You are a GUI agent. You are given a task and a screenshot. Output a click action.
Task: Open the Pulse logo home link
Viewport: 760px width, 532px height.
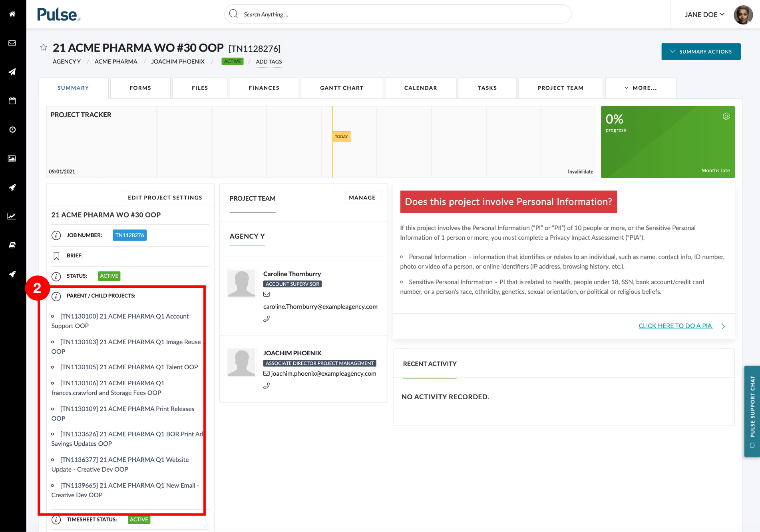click(x=58, y=14)
